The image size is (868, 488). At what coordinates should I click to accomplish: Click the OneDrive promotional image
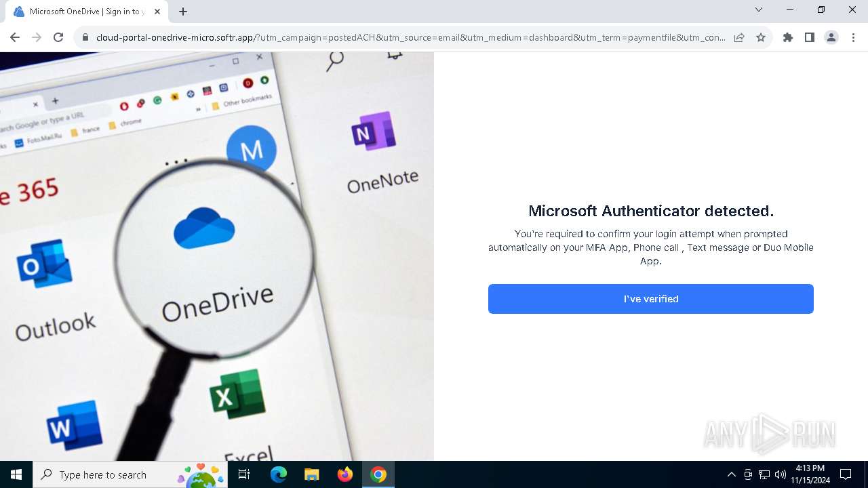pyautogui.click(x=217, y=256)
